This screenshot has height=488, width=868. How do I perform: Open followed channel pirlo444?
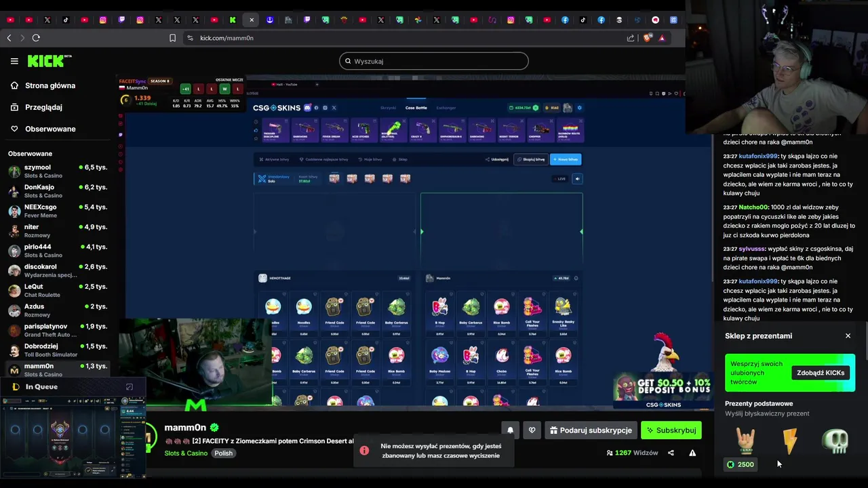point(58,251)
